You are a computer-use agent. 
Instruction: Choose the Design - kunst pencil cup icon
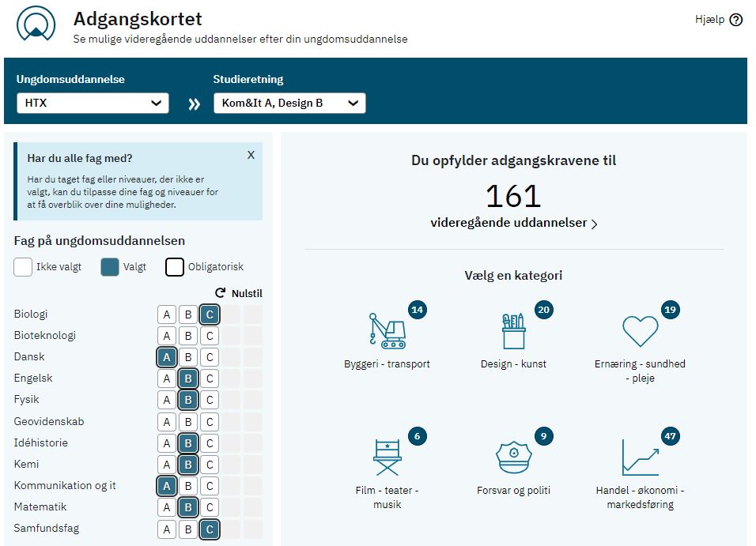tap(513, 330)
